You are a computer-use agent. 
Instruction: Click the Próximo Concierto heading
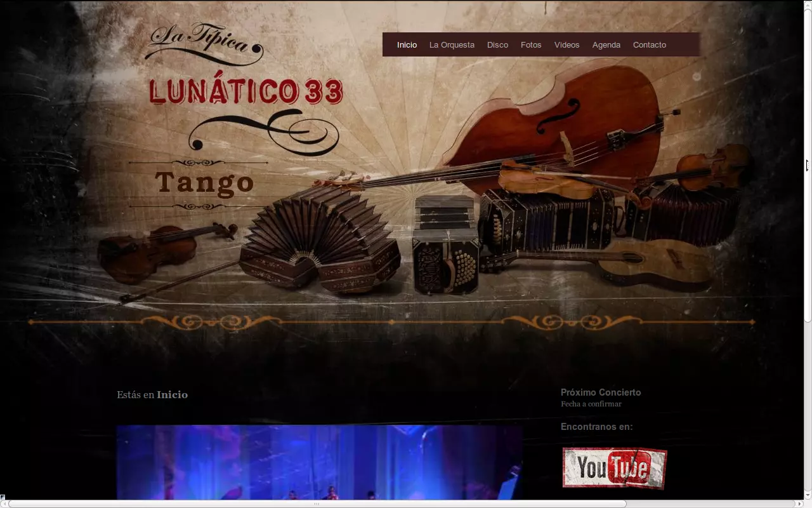coord(600,392)
